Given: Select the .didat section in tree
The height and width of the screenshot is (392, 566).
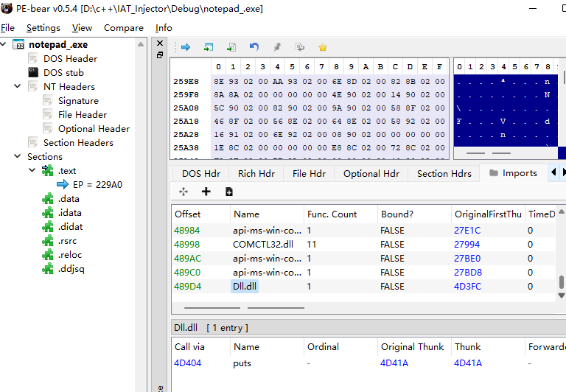Looking at the screenshot, I should point(71,227).
